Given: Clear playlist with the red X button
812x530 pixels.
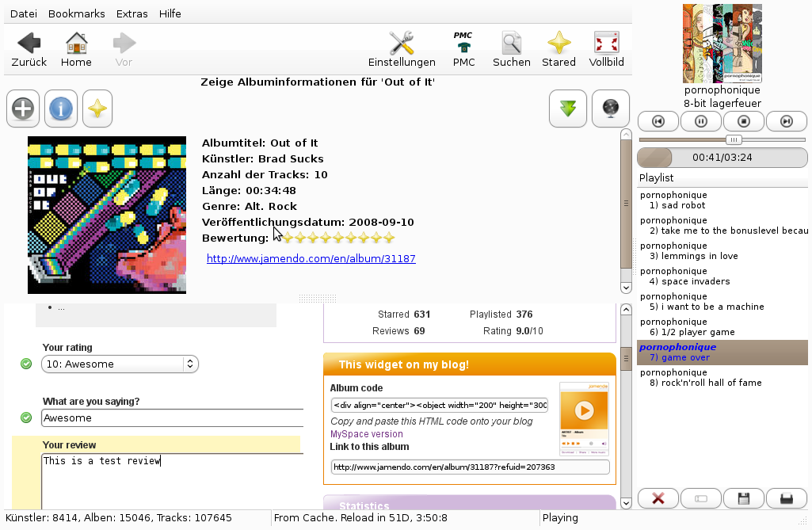Looking at the screenshot, I should pyautogui.click(x=658, y=498).
